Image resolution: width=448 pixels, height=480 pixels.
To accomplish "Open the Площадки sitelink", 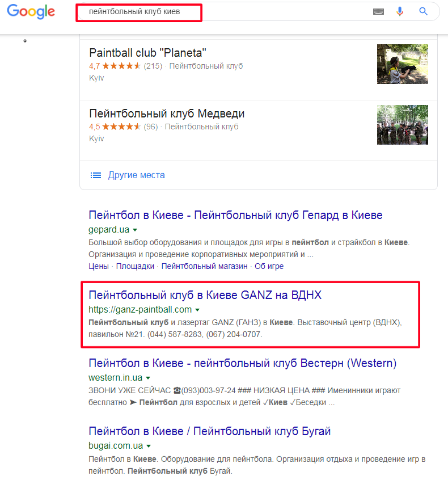I will coord(135,266).
